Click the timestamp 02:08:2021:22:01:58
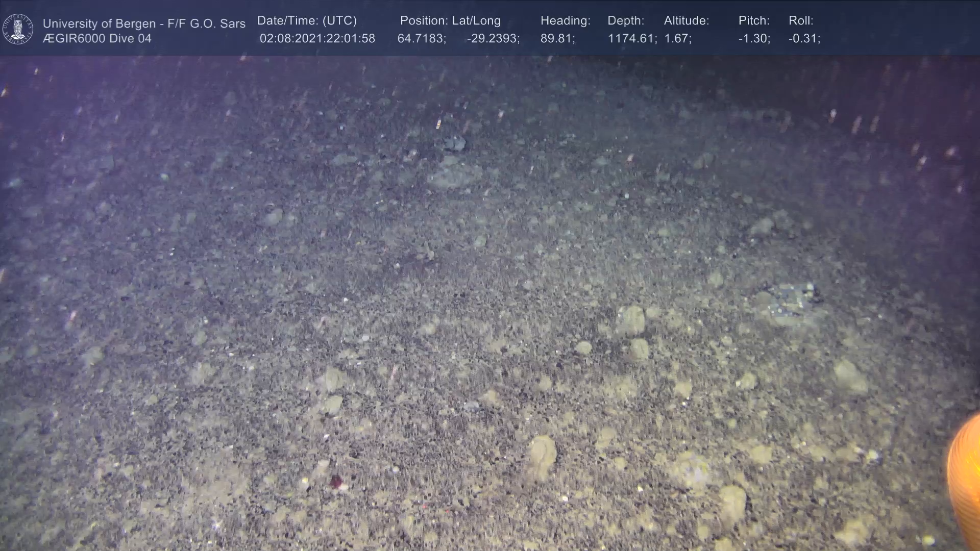 coord(317,39)
